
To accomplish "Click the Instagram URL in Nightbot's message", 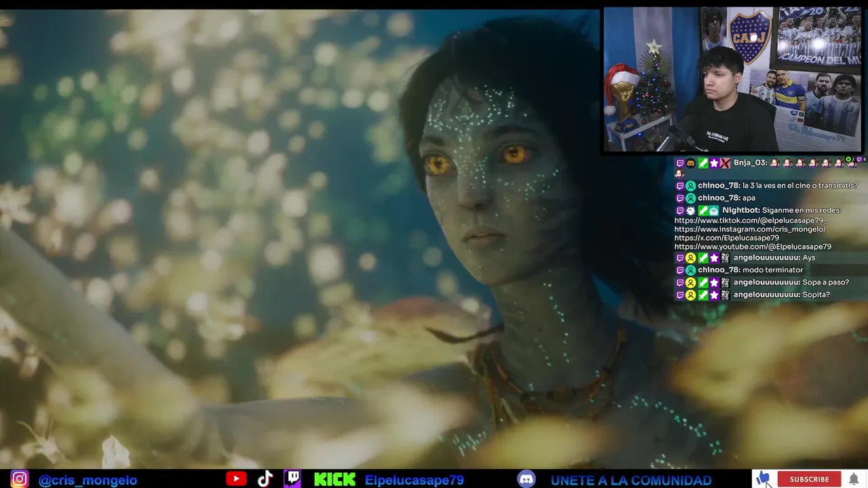I will coord(750,229).
